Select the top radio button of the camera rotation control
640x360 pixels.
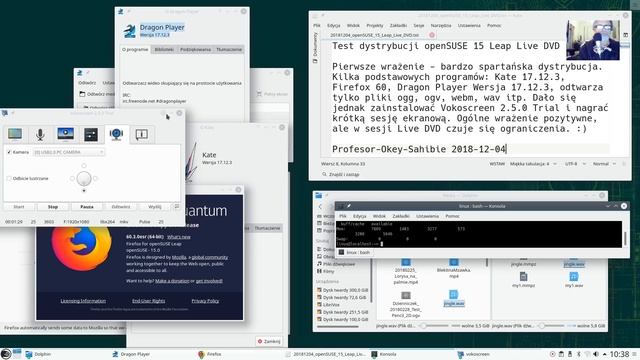pos(84,166)
